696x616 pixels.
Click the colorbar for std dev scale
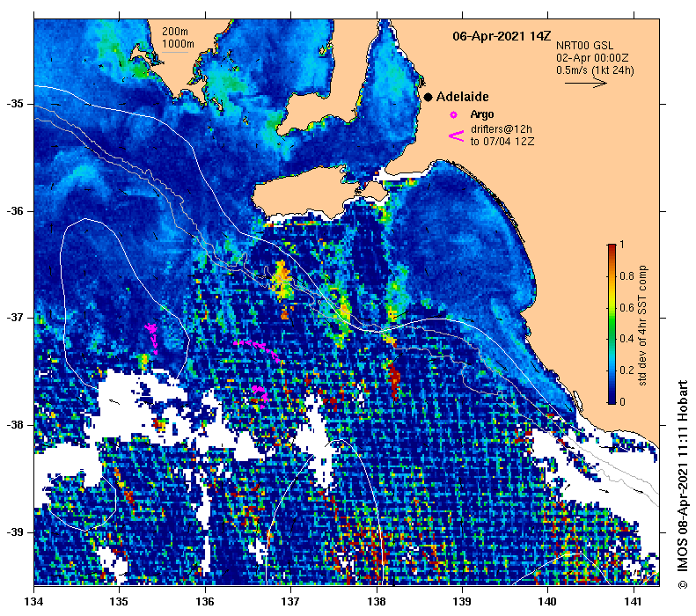pyautogui.click(x=612, y=324)
